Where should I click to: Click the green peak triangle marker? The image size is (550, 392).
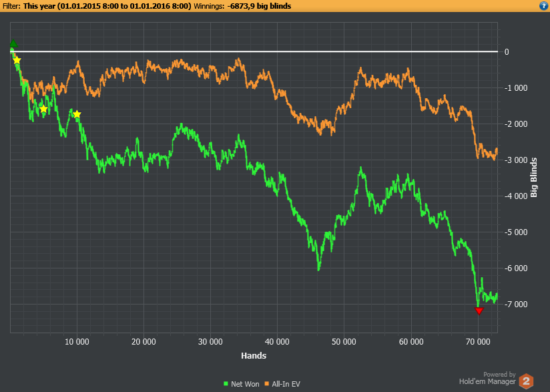click(13, 44)
